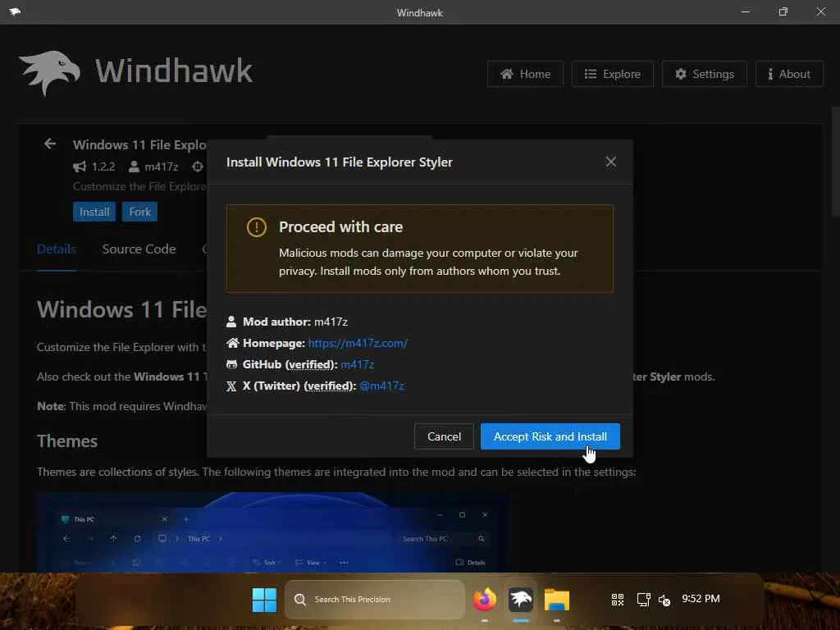Click the 'Themes' section heading
The height and width of the screenshot is (630, 840).
click(67, 441)
